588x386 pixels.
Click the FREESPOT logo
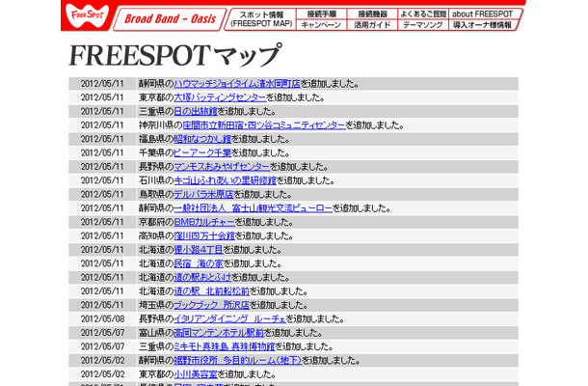[87, 15]
